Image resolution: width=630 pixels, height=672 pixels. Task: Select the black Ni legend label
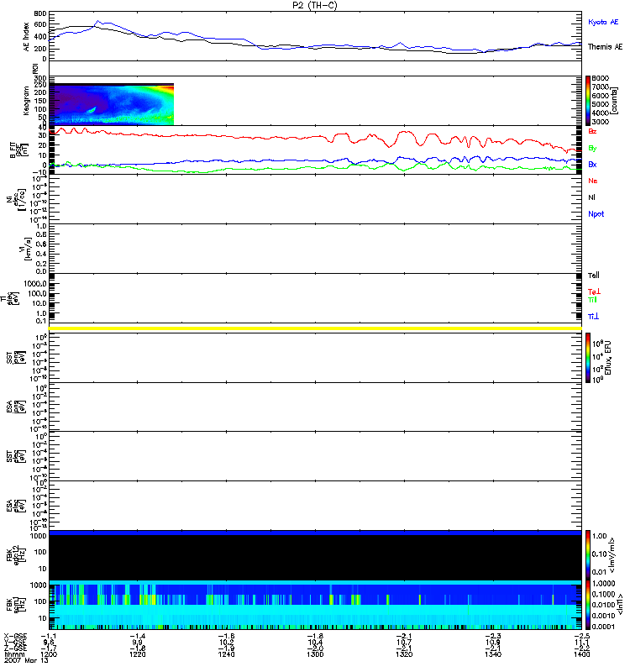(591, 197)
